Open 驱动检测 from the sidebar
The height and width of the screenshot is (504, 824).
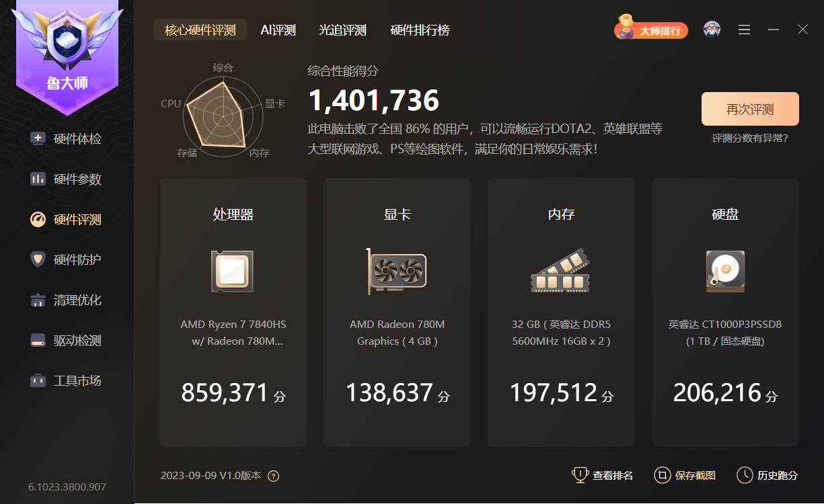pos(66,341)
